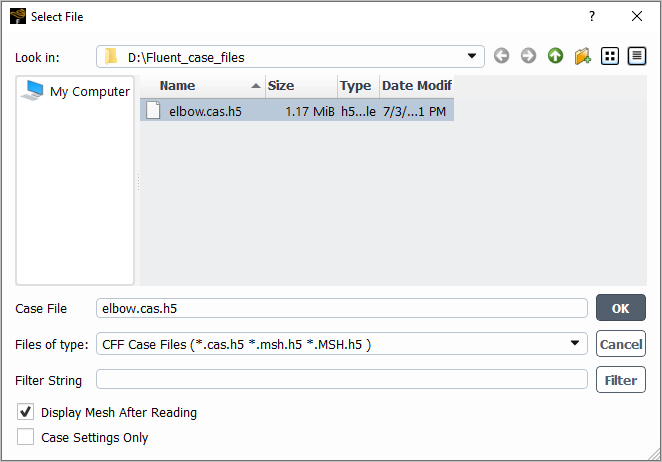Click the 7/3/...1 PM date cell
Screen dimensions: 662x462
(414, 111)
